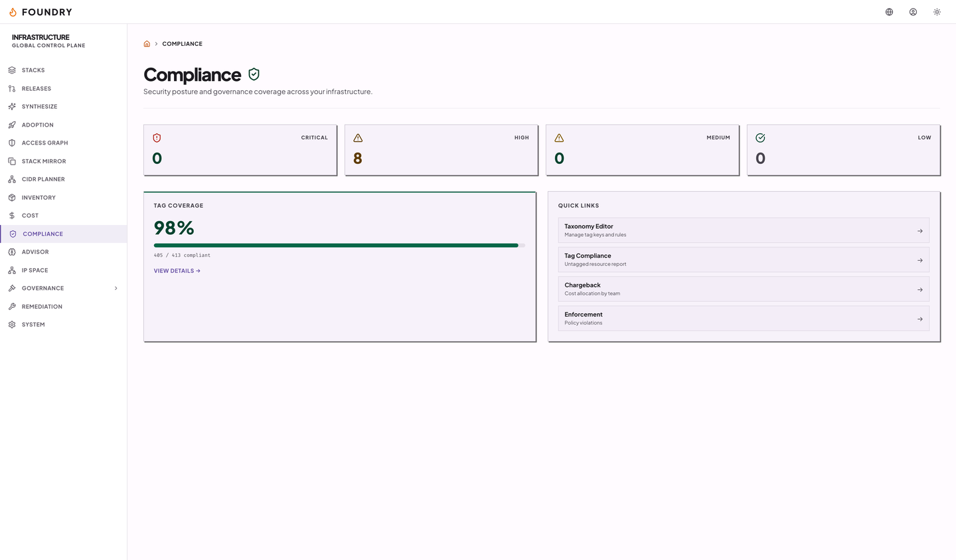Click the Adoption rocket icon in sidebar
Viewport: 956px width, 560px height.
(x=12, y=125)
